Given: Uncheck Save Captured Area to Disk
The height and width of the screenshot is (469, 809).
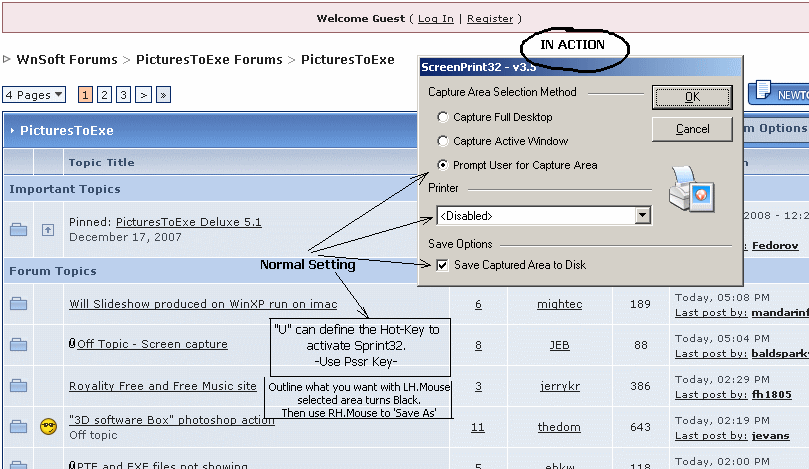Looking at the screenshot, I should (442, 265).
